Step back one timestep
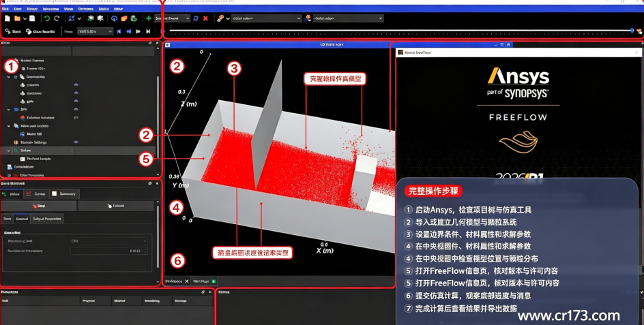 128,31
